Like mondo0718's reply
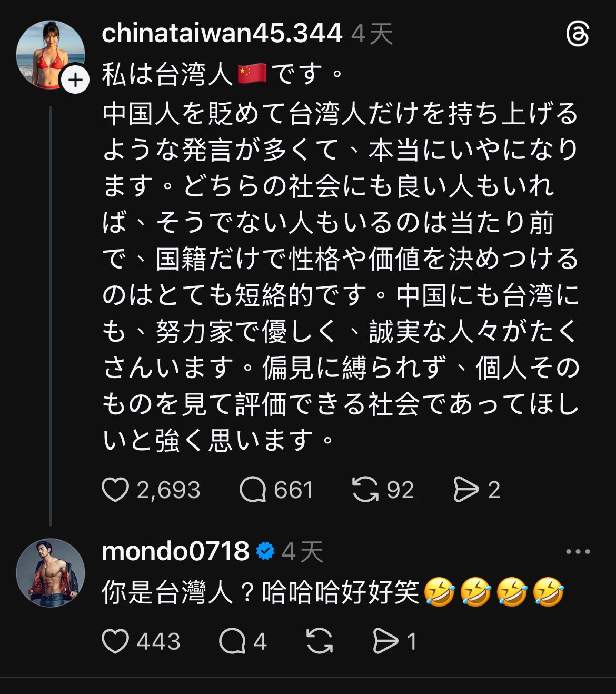The width and height of the screenshot is (616, 694). click(x=115, y=641)
